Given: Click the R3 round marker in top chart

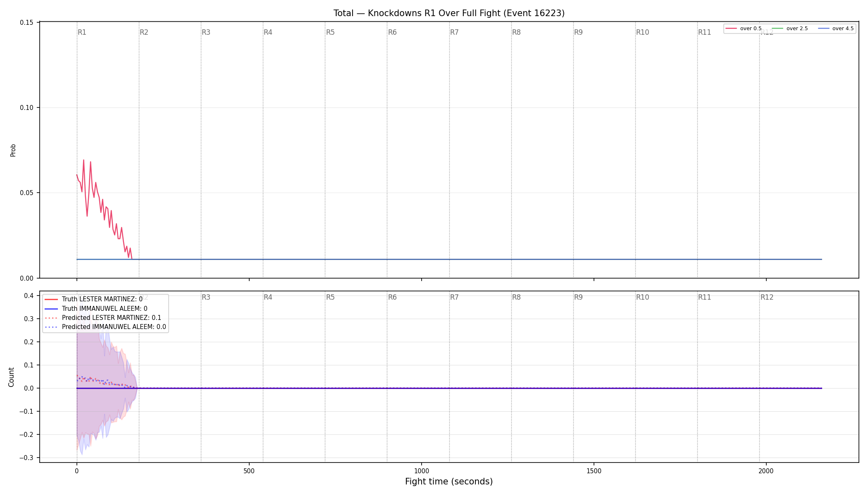Looking at the screenshot, I should [x=206, y=32].
